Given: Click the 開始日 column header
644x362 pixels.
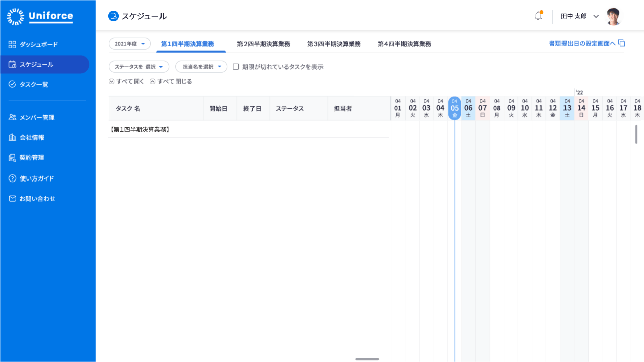Looking at the screenshot, I should click(x=219, y=108).
